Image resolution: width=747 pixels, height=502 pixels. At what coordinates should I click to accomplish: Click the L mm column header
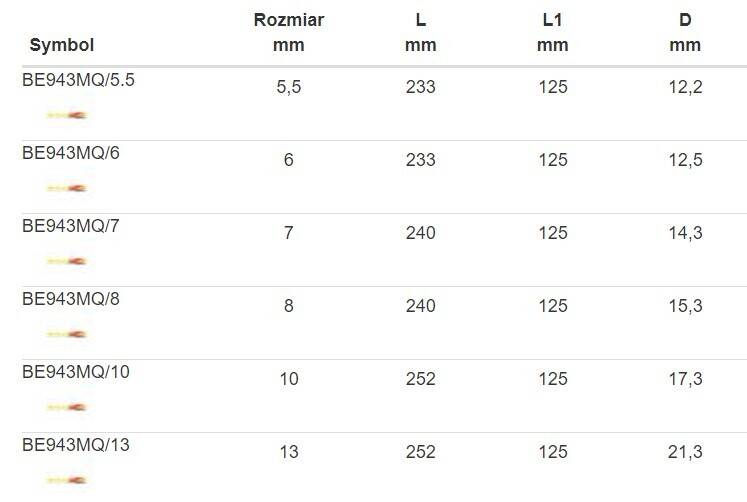pos(421,32)
